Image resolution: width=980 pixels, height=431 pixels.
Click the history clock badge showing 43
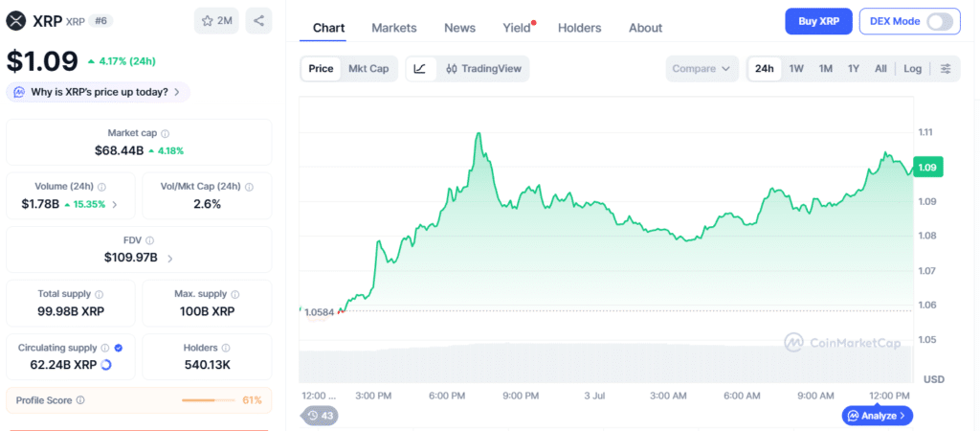319,416
